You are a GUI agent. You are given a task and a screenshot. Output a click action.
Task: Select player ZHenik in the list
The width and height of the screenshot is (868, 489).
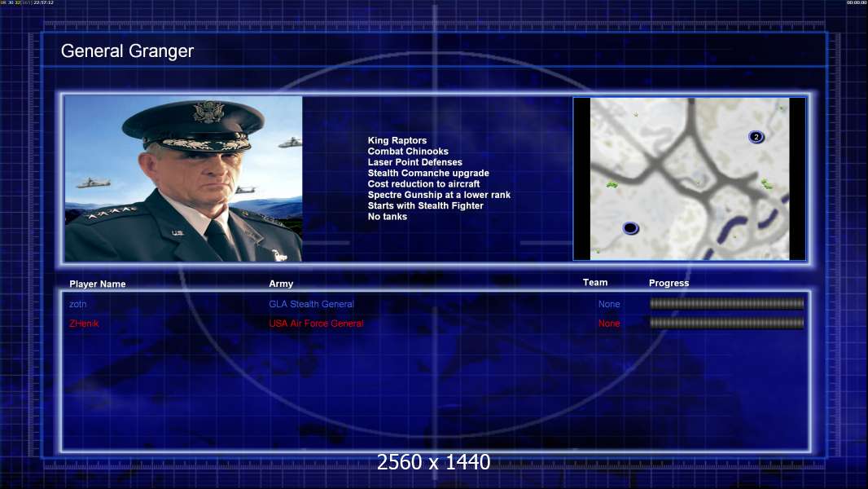tap(84, 324)
